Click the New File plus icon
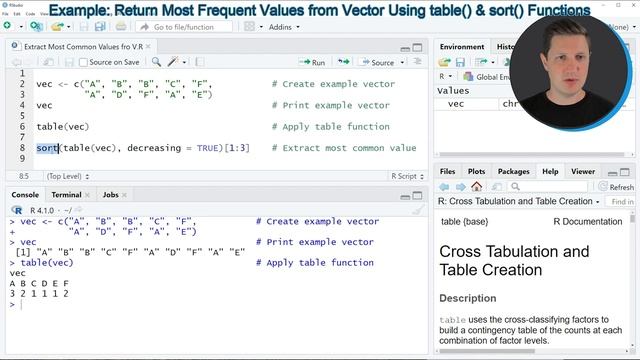 pyautogui.click(x=7, y=26)
